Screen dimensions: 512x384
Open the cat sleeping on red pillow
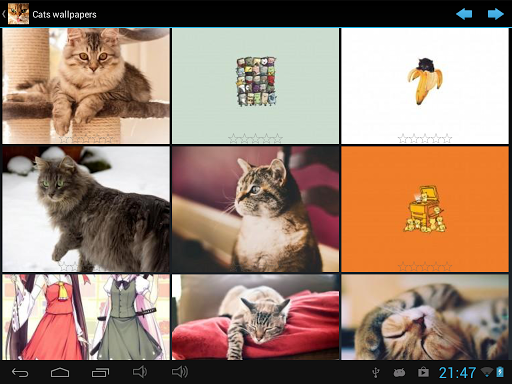coord(255,317)
